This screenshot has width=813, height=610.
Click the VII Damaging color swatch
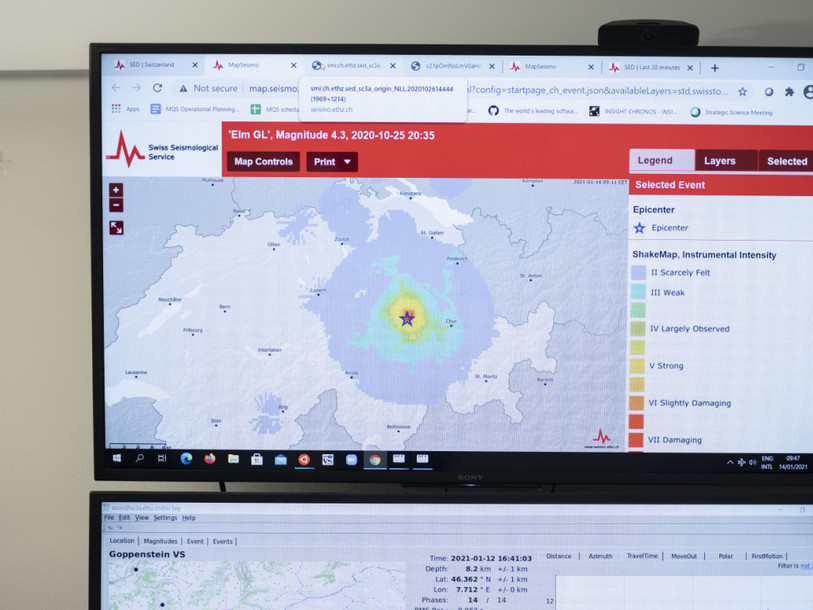pos(636,439)
